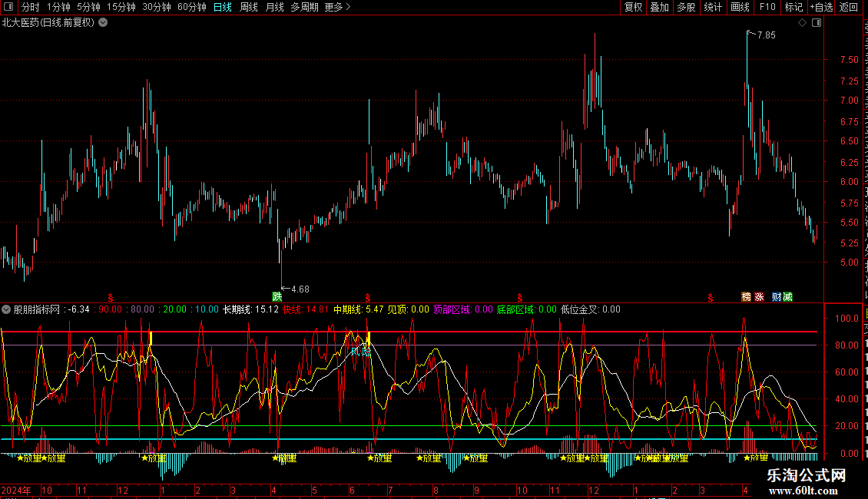Click the diamond icon above the chart

point(802,23)
